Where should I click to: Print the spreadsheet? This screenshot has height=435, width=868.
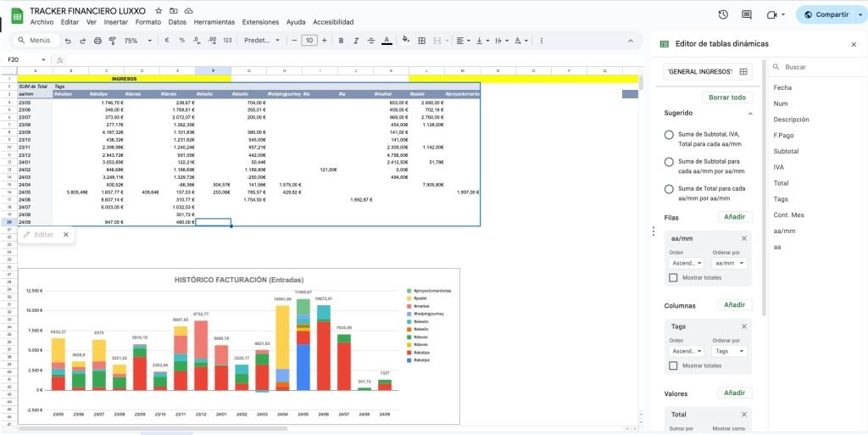coord(98,41)
